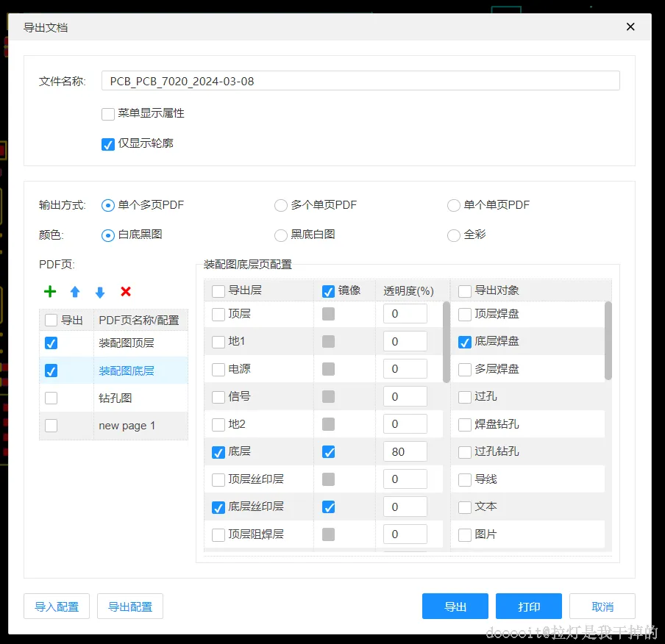This screenshot has height=644, width=665.
Task: Click the 导出 button to export
Action: pos(455,606)
